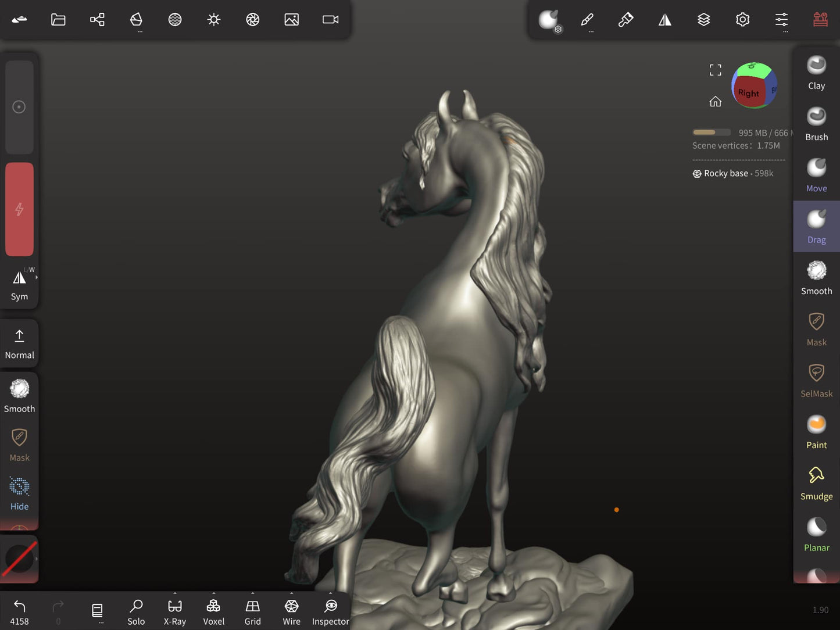Toggle X-Ray view mode
Screen dimensions: 840x630
(174, 612)
